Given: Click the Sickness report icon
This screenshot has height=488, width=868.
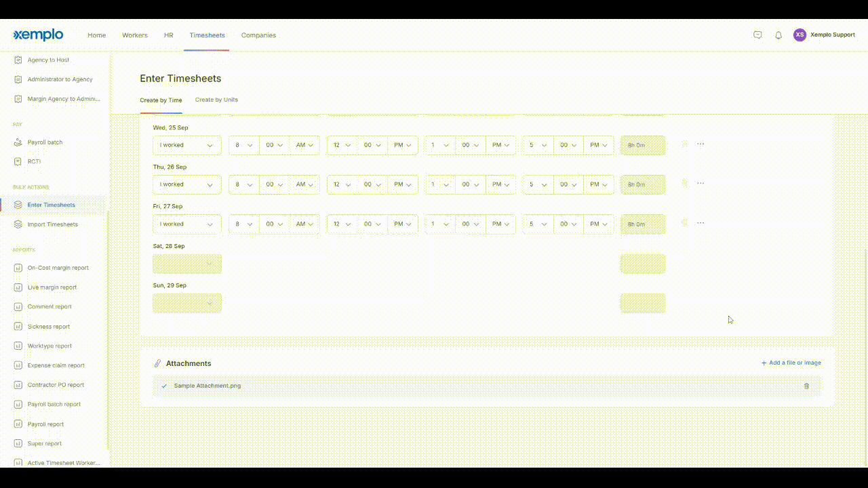Looking at the screenshot, I should point(18,327).
